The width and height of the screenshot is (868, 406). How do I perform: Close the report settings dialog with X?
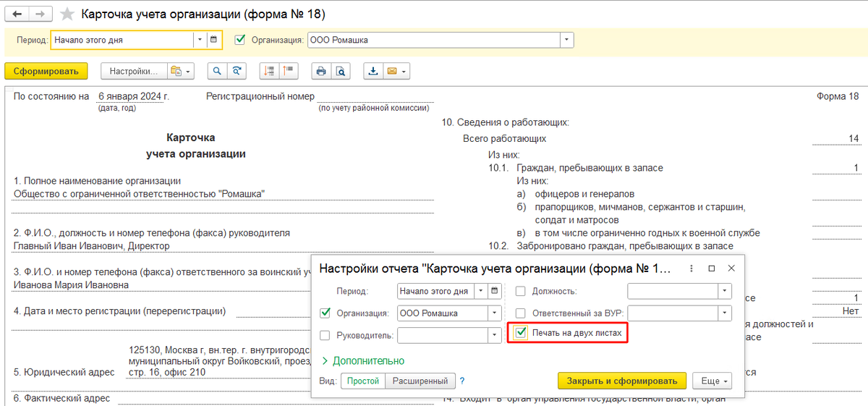pyautogui.click(x=731, y=268)
